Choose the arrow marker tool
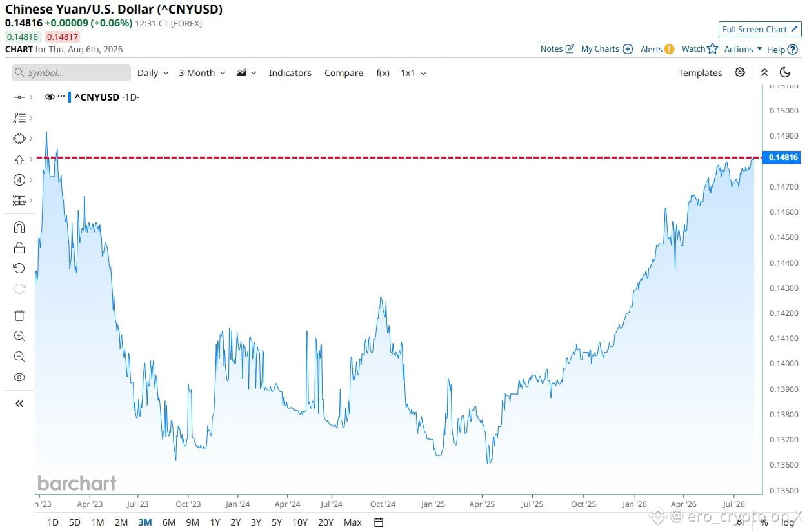807x532 pixels. click(19, 159)
